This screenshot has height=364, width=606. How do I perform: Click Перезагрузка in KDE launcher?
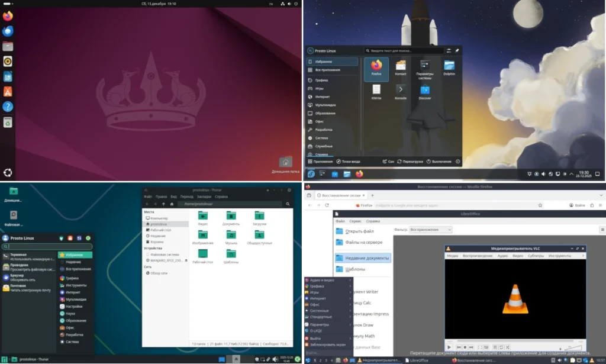(410, 162)
